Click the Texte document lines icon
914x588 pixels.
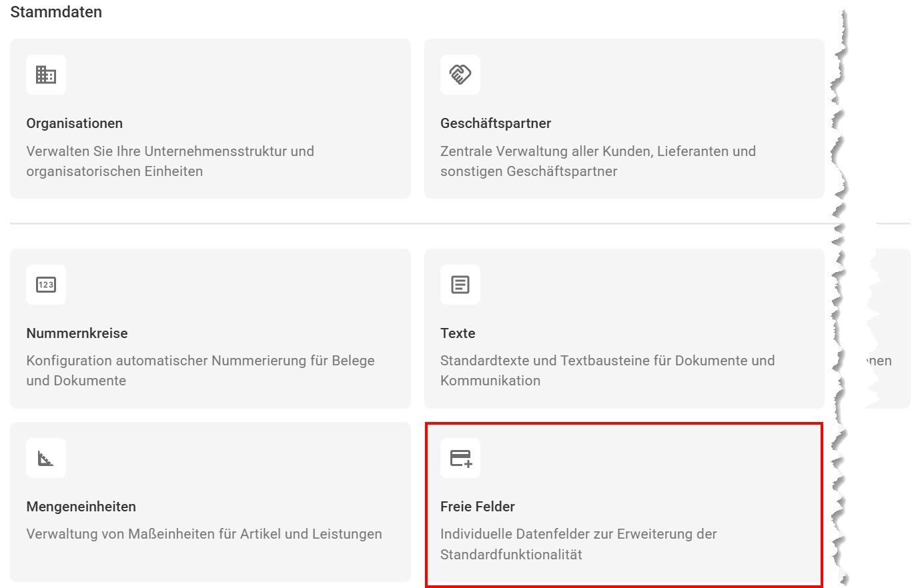tap(460, 285)
